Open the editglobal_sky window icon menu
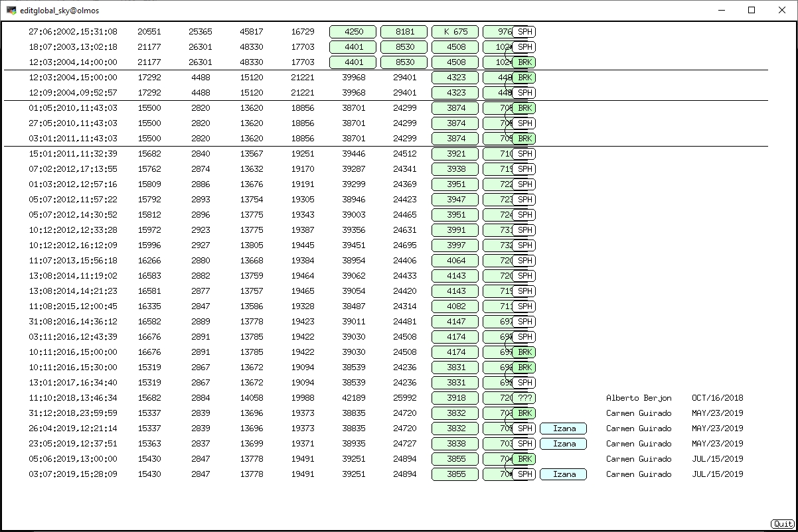The image size is (798, 532). coord(11,11)
